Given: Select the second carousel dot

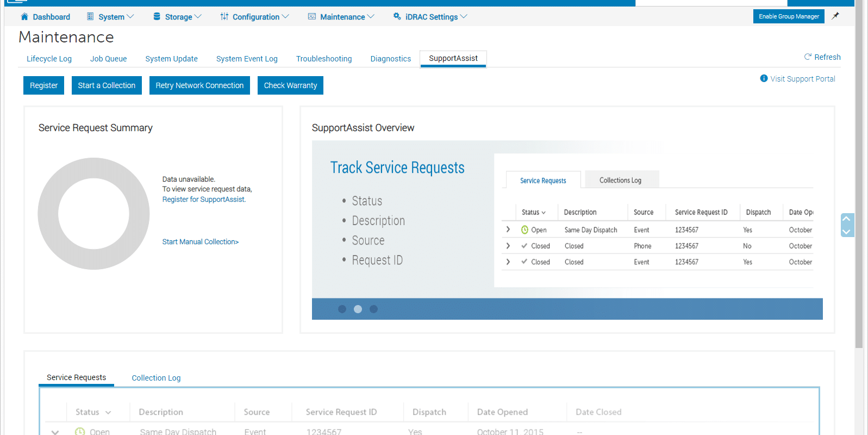Looking at the screenshot, I should coord(358,309).
